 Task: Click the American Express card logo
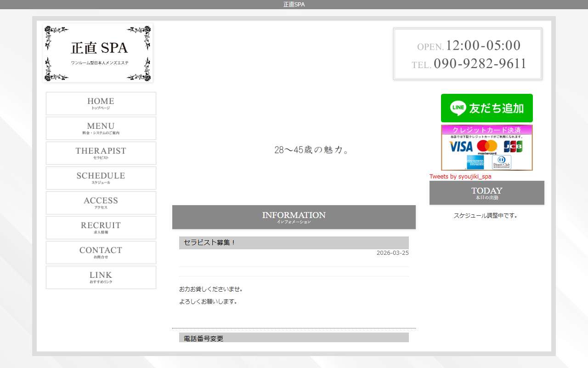[x=475, y=162]
